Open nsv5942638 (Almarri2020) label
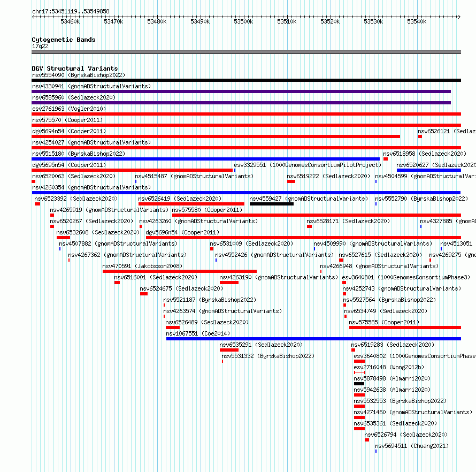Image resolution: width=476 pixels, height=472 pixels. click(x=392, y=390)
